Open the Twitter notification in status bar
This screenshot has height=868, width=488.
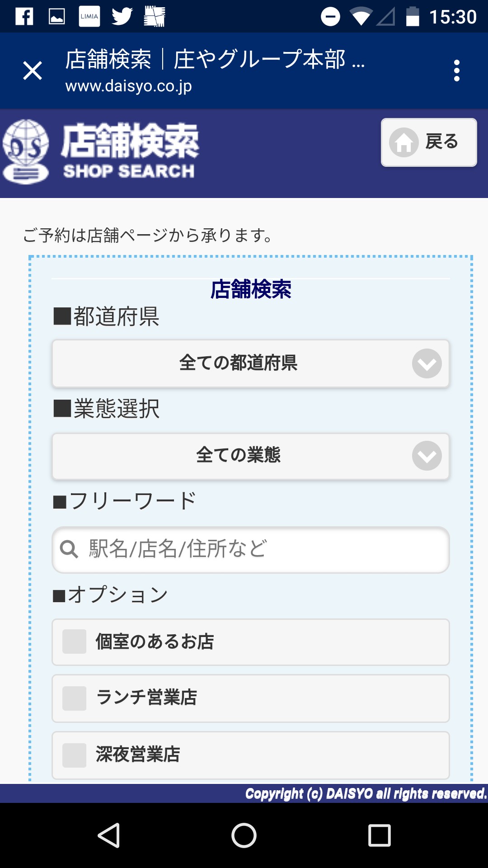coord(122,17)
